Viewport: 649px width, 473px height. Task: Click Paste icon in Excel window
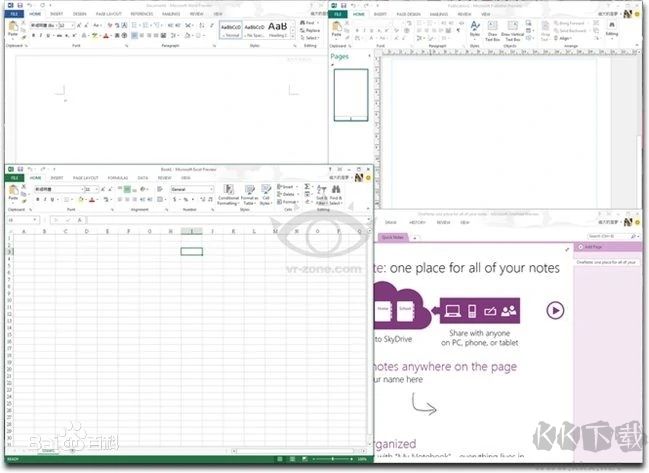(13, 192)
